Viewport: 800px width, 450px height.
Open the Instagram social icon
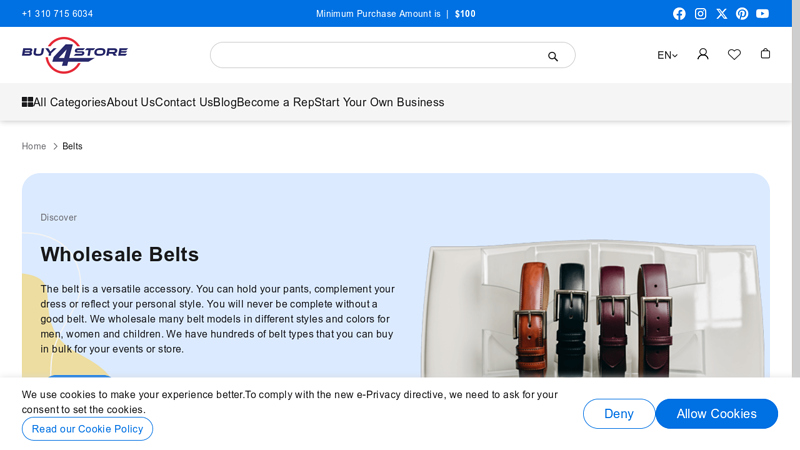tap(700, 14)
